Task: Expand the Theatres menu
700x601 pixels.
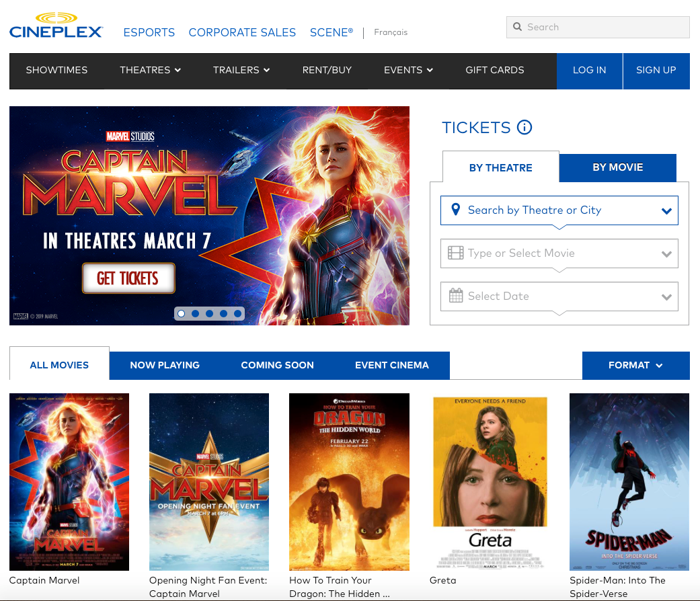Action: click(151, 70)
